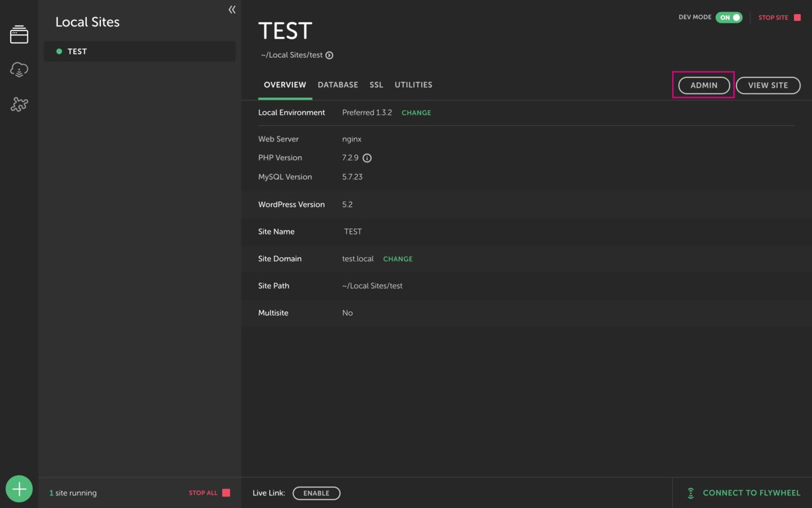Switch to the SSL tab
Viewport: 812px width, 508px height.
[x=376, y=85]
